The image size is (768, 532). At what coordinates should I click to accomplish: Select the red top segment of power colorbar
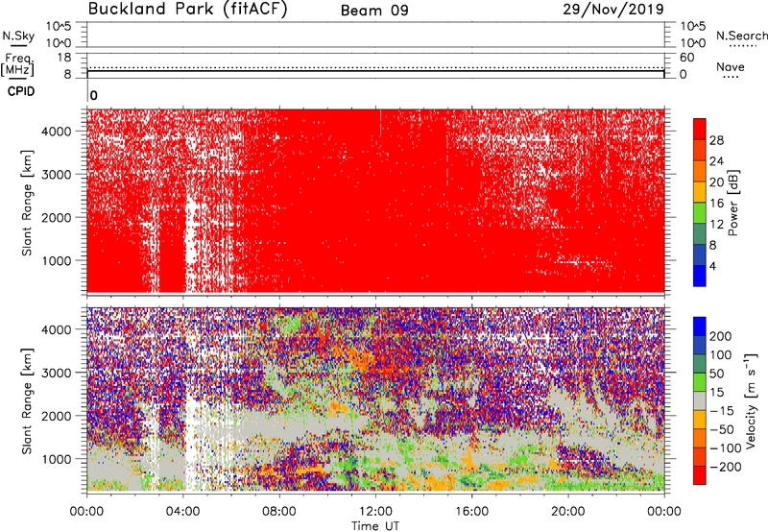700,129
